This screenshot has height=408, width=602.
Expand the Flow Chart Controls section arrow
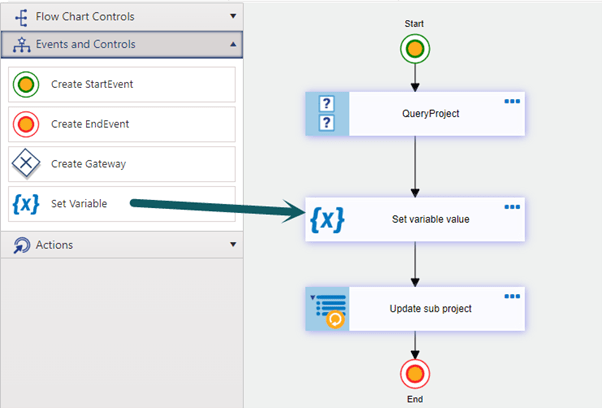pos(233,16)
